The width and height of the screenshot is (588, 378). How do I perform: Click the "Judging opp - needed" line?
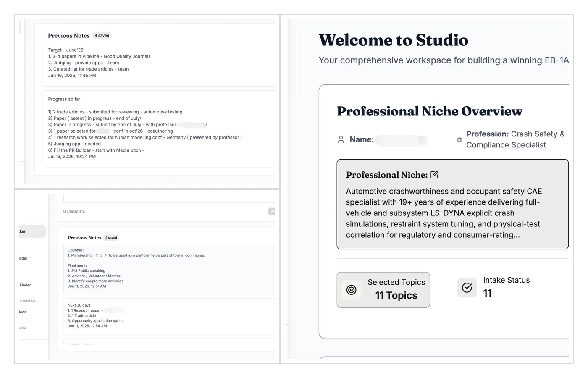[74, 144]
